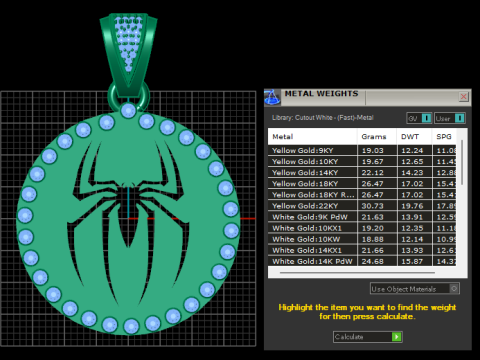Click the DWT column header
This screenshot has height=360, width=480.
pyautogui.click(x=414, y=137)
